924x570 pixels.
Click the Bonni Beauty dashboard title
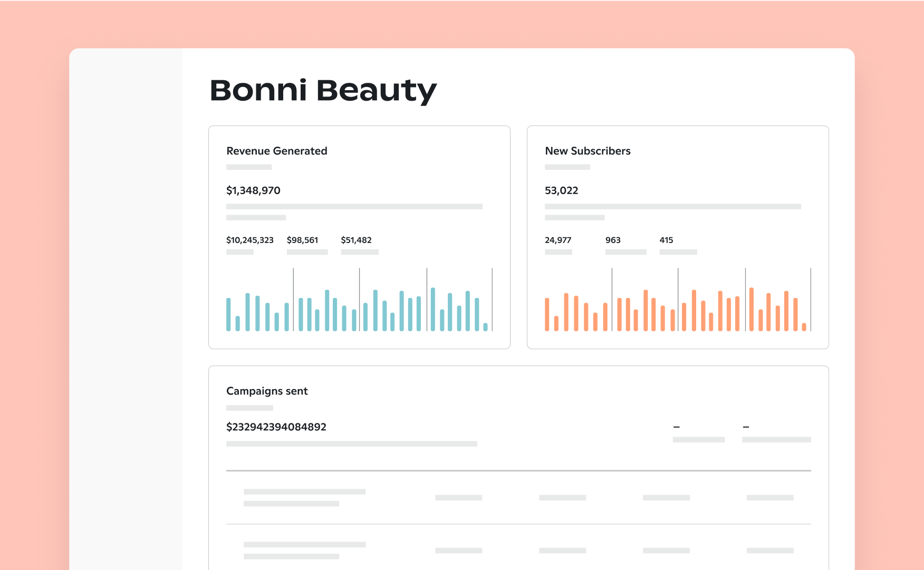(x=323, y=91)
